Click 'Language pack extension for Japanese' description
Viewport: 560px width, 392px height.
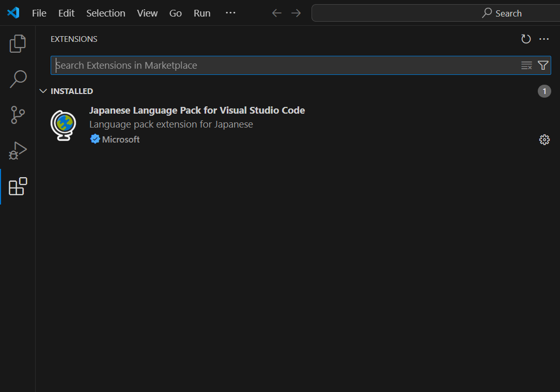(x=171, y=124)
